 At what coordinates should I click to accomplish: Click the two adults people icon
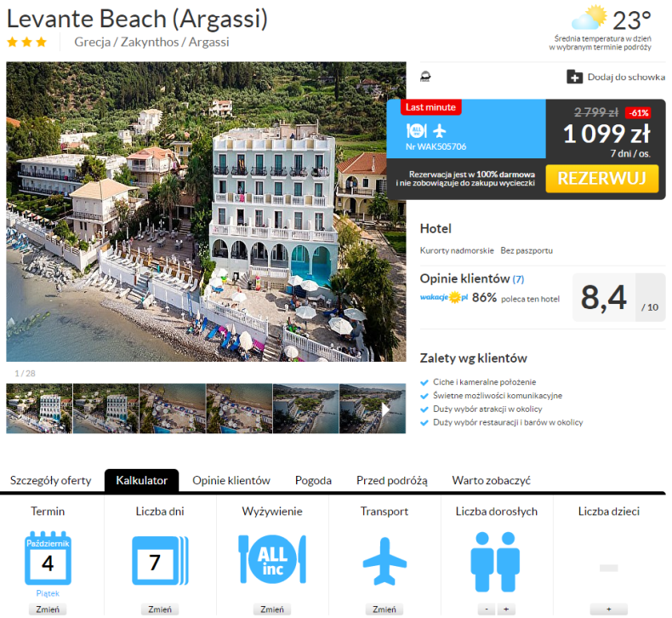(x=495, y=561)
